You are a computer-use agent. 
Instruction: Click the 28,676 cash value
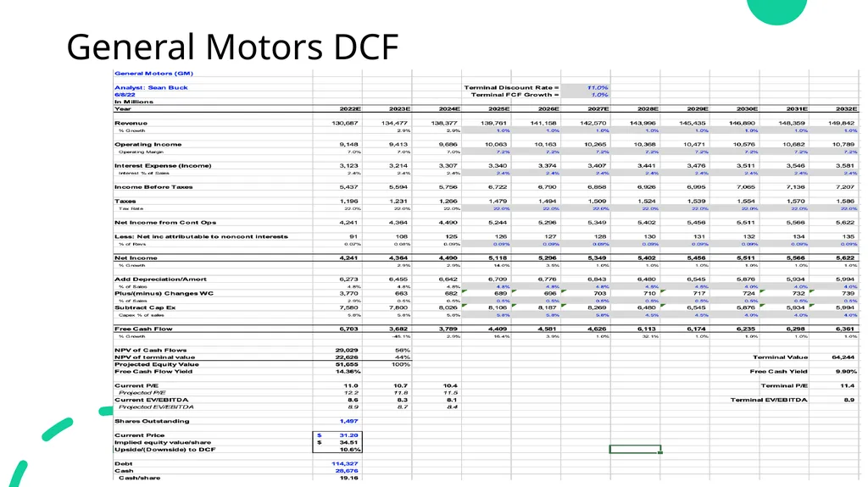tap(347, 471)
